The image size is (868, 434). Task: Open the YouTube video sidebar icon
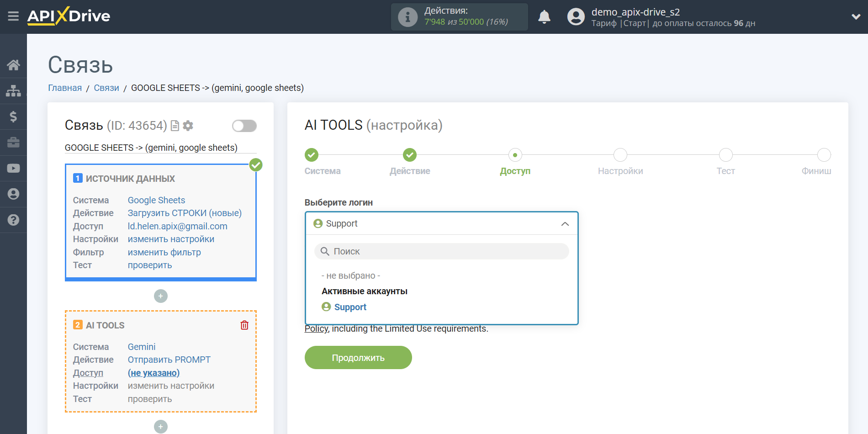click(13, 168)
